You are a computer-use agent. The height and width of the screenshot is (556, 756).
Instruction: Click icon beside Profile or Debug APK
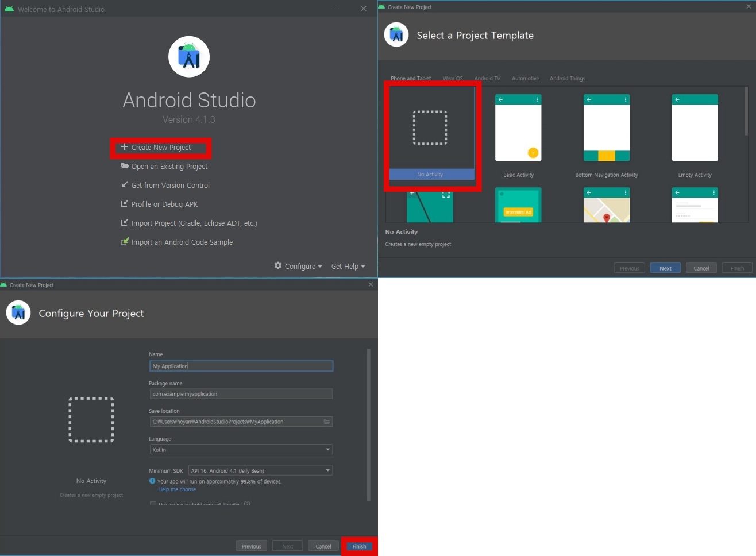(125, 204)
